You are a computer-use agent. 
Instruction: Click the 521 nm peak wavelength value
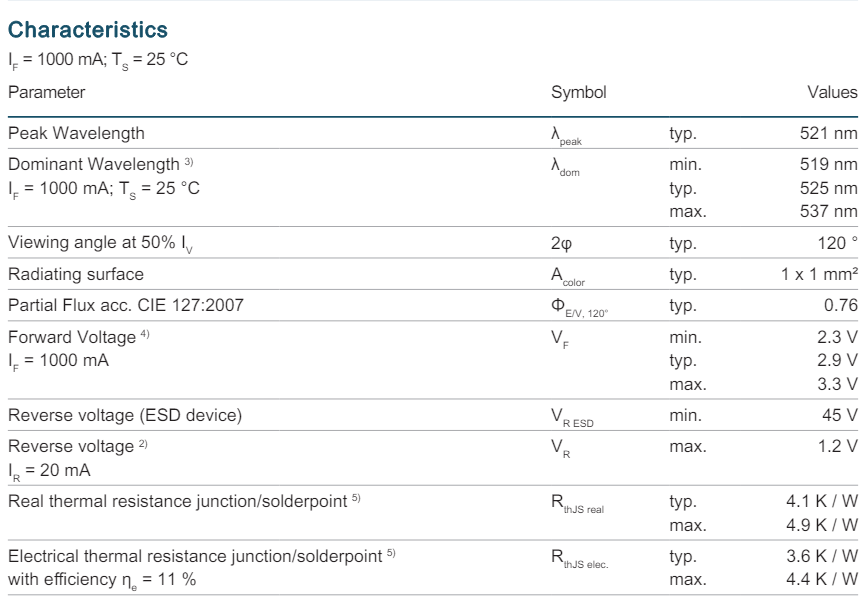832,133
